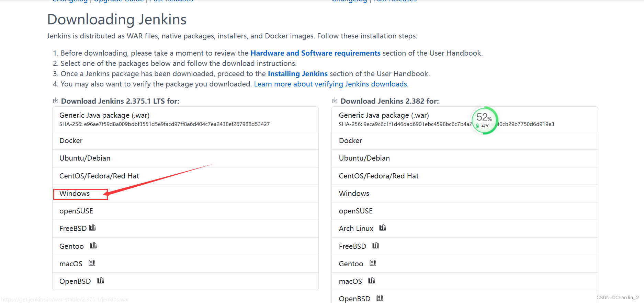Click the third-party icon beside 2.382 OpenBSD
The width and height of the screenshot is (644, 303).
380,298
